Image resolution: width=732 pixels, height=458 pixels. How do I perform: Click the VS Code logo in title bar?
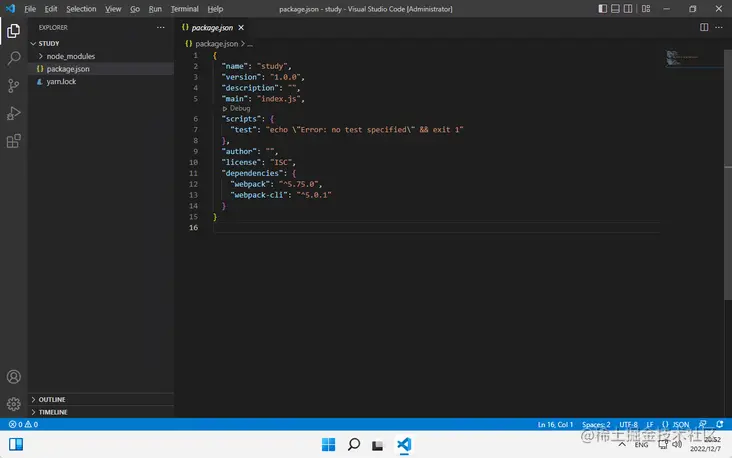pos(10,8)
